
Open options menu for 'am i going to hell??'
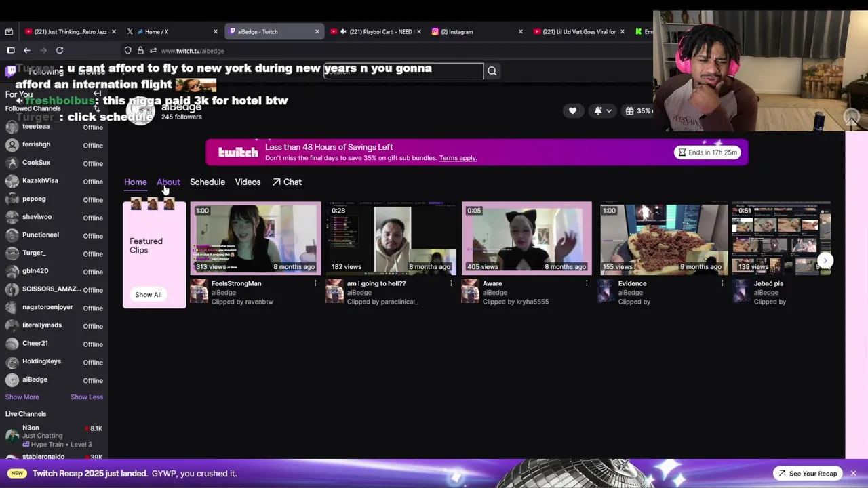click(x=451, y=283)
